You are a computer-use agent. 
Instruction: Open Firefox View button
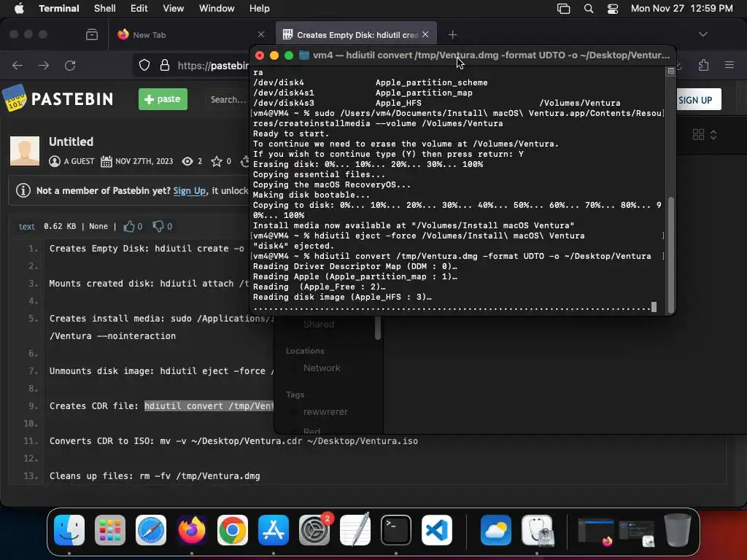click(92, 35)
